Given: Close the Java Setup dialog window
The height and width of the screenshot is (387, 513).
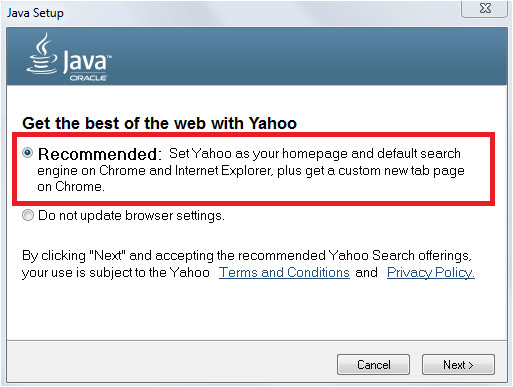Looking at the screenshot, I should pos(485,8).
